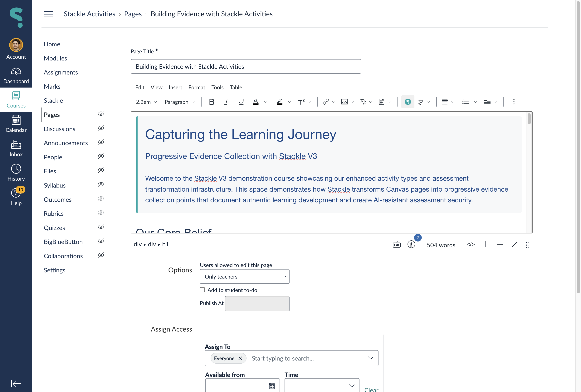The image size is (581, 392).
Task: Click the editor drag handle dots
Action: (527, 245)
